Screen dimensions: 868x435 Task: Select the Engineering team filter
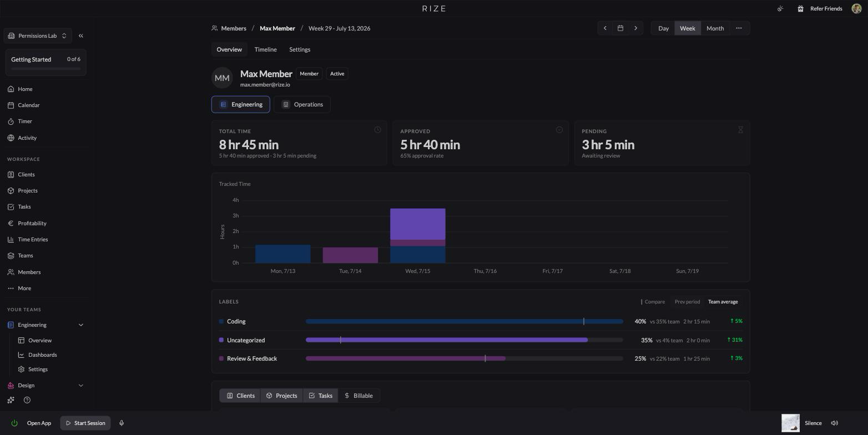tap(241, 104)
